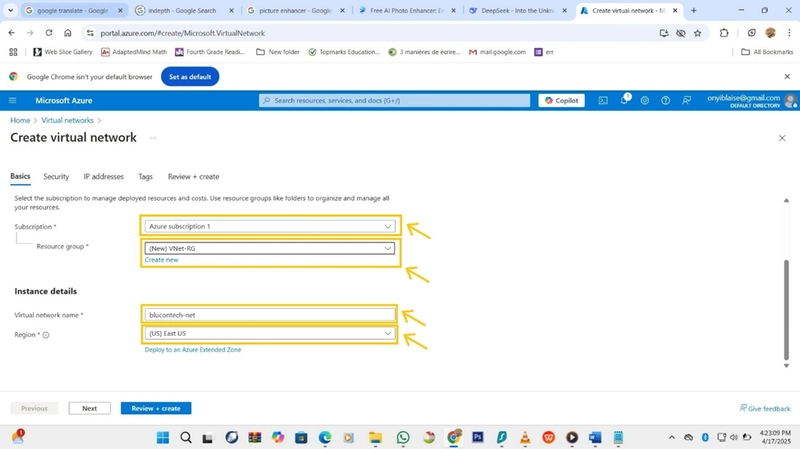Expand the Resource group dropdown

[270, 248]
